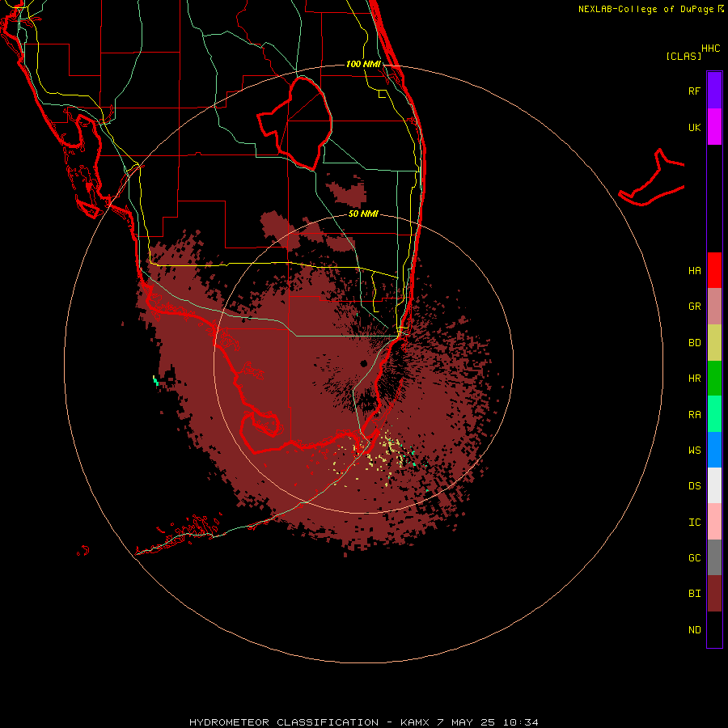Click the green echo west of the coast
This screenshot has width=728, height=728.
pyautogui.click(x=156, y=381)
